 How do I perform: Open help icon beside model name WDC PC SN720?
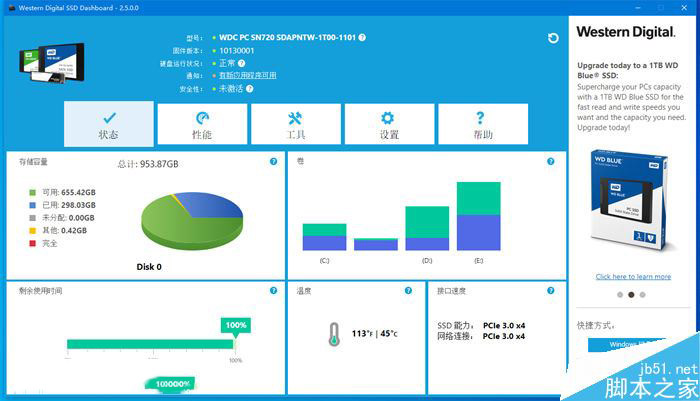(x=362, y=38)
